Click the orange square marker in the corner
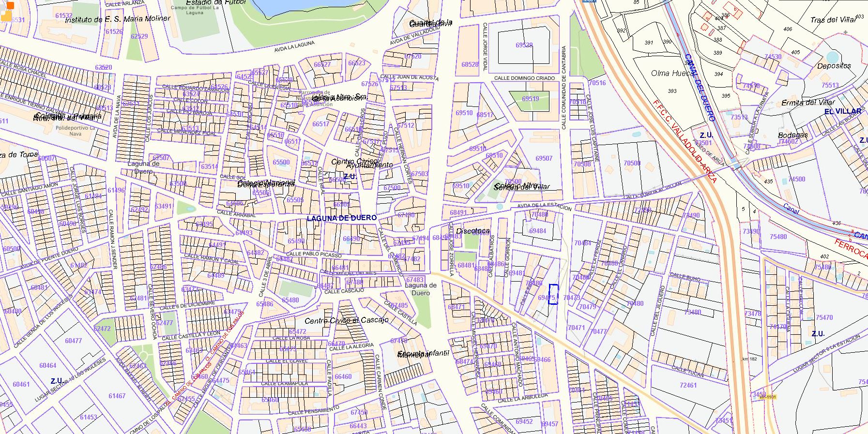 coord(10,5)
